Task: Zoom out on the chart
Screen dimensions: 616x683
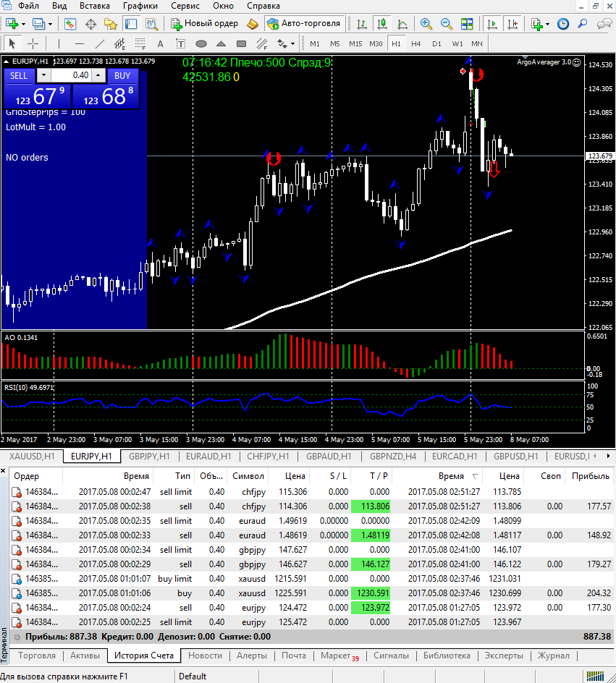Action: [x=446, y=24]
